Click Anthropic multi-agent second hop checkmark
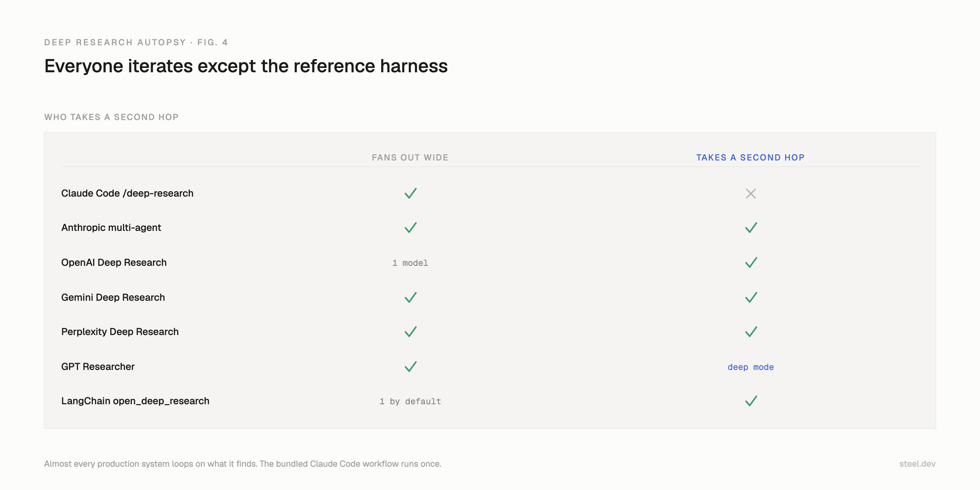This screenshot has width=980, height=490. (x=751, y=228)
